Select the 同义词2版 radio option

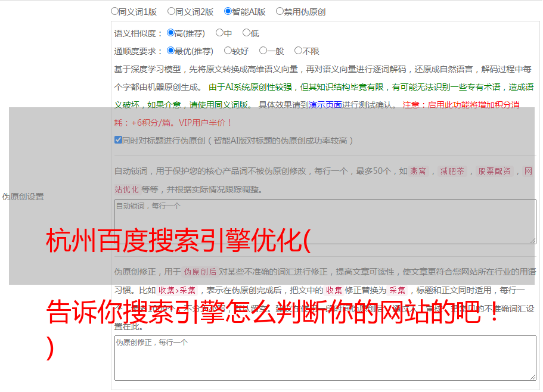[171, 11]
